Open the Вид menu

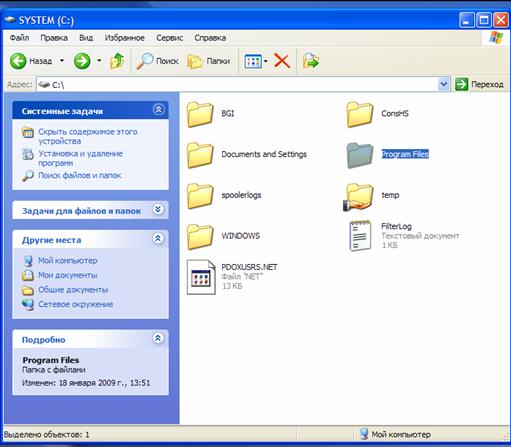coord(86,38)
